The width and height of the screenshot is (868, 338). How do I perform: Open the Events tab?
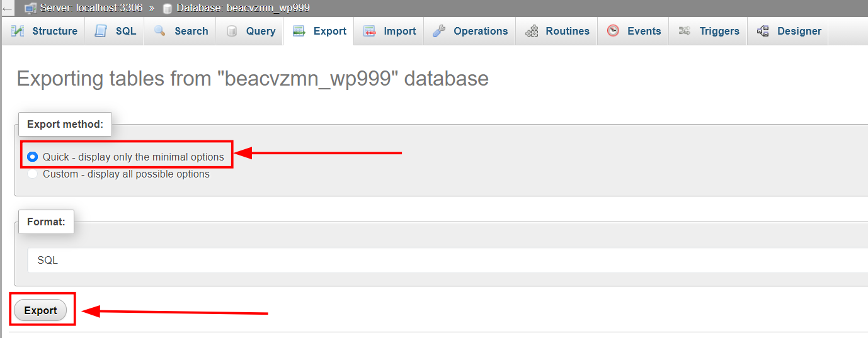(633, 31)
